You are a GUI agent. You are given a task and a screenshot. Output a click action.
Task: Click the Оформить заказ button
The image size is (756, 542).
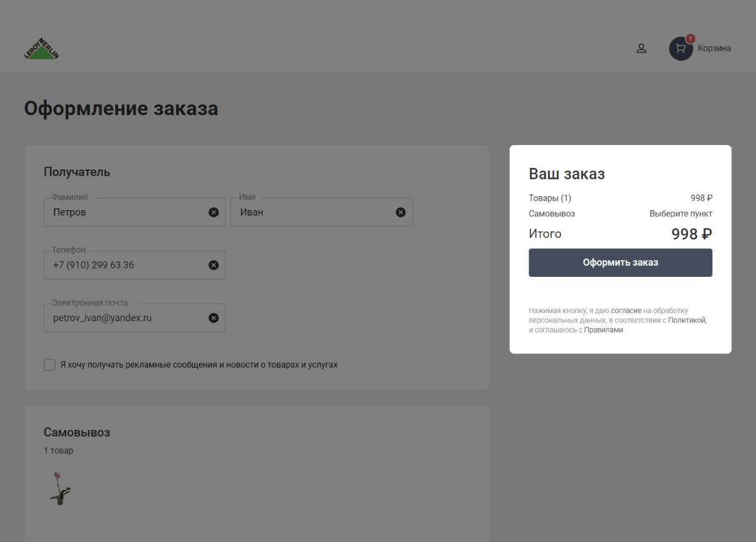pos(620,263)
